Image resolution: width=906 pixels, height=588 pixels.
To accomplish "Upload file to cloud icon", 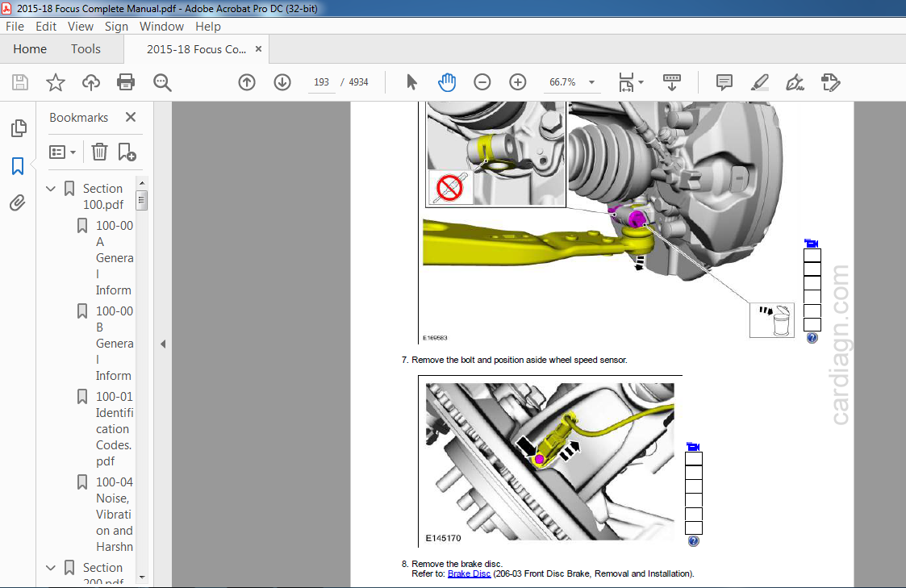I will coord(90,82).
